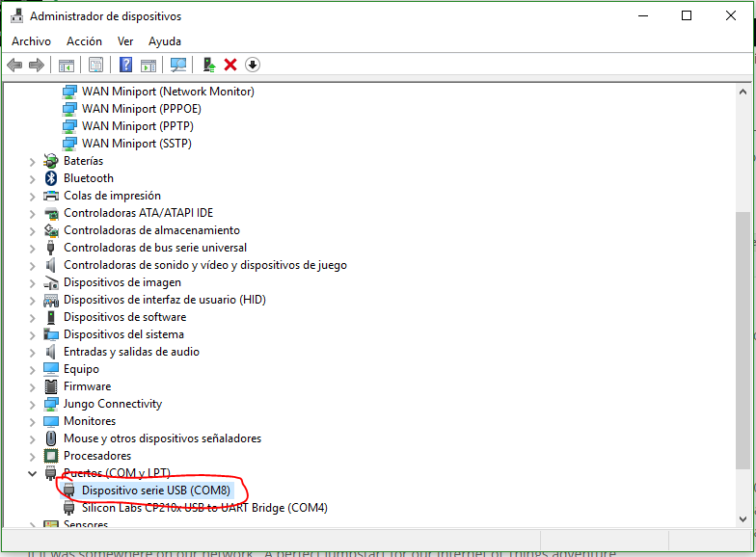The width and height of the screenshot is (756, 557).
Task: Select the Equipo computer icon
Action: click(x=50, y=369)
